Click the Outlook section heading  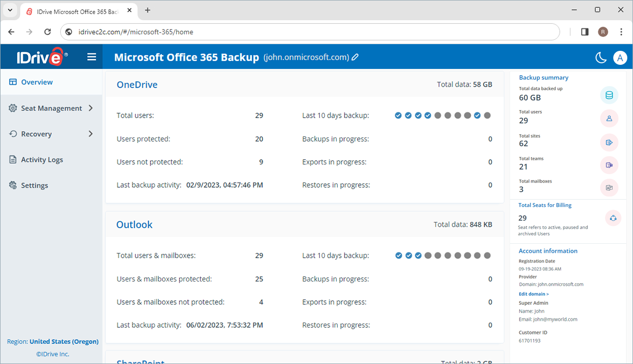coord(134,225)
